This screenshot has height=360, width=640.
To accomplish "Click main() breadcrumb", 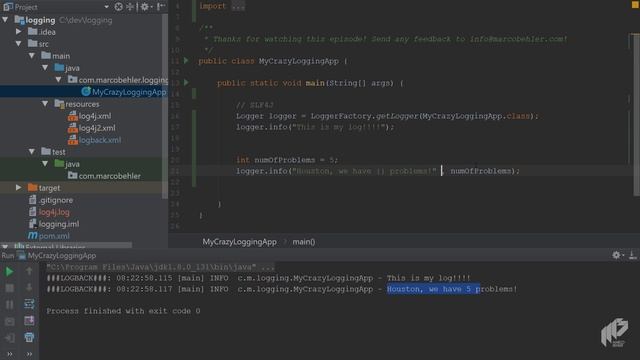I will click(x=304, y=242).
